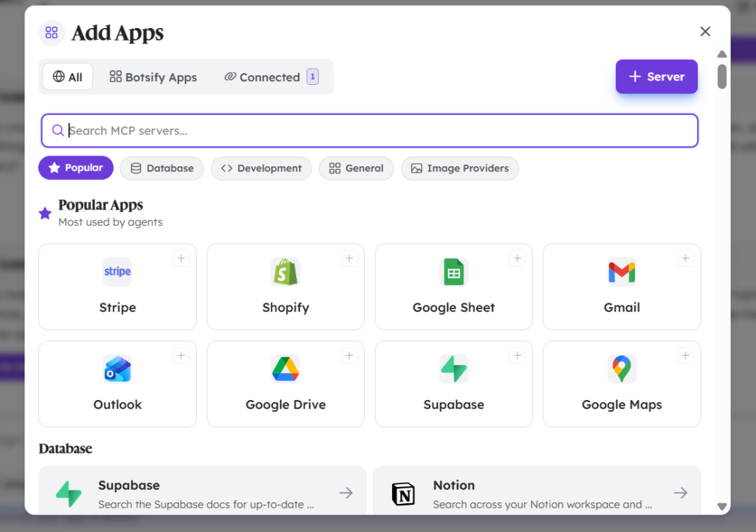This screenshot has width=756, height=532.
Task: Close the Add Apps dialog
Action: 705,31
